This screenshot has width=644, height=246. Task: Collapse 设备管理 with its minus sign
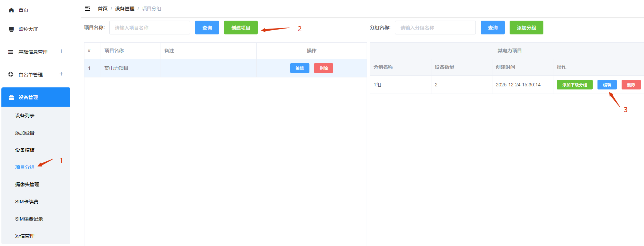click(61, 97)
